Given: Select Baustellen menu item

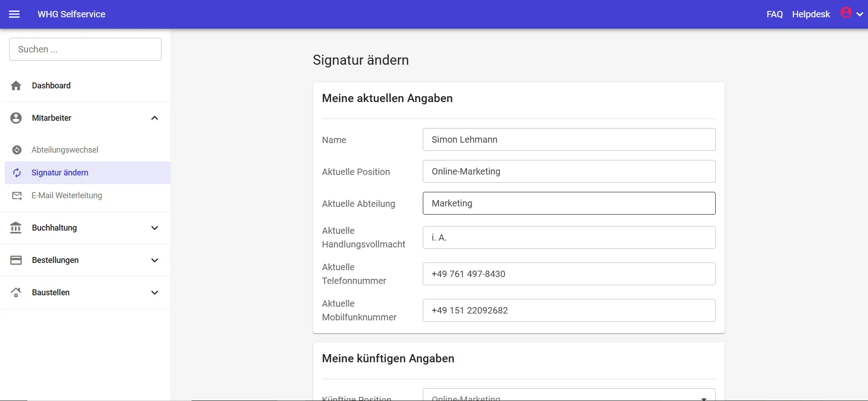Looking at the screenshot, I should pos(85,293).
